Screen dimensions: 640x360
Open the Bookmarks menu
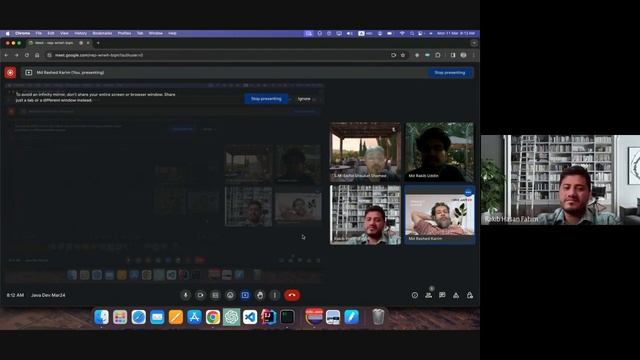[x=102, y=33]
